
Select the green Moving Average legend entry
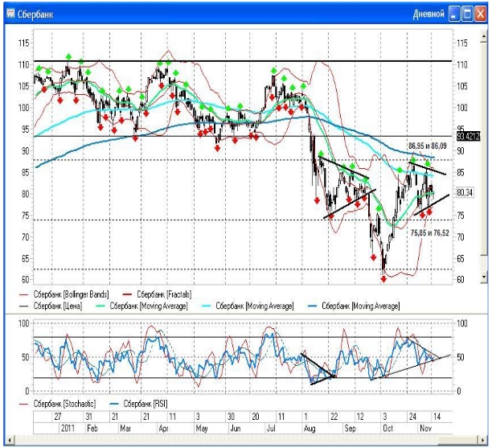tap(141, 306)
